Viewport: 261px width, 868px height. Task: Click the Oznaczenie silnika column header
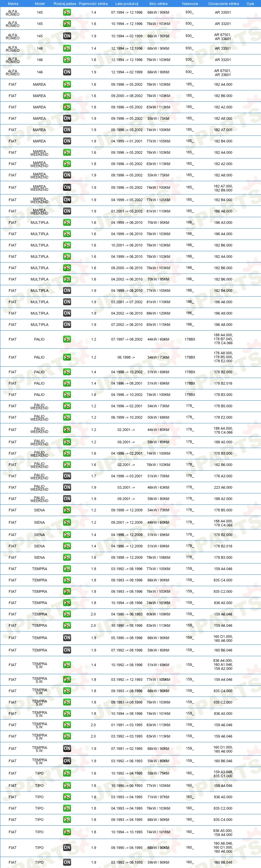[223, 4]
